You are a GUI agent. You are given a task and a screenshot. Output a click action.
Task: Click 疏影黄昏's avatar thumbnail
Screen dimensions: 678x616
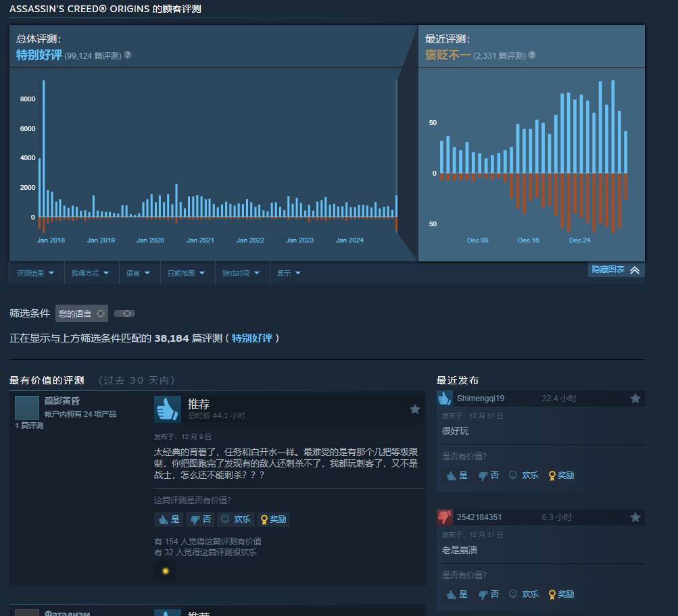(27, 407)
